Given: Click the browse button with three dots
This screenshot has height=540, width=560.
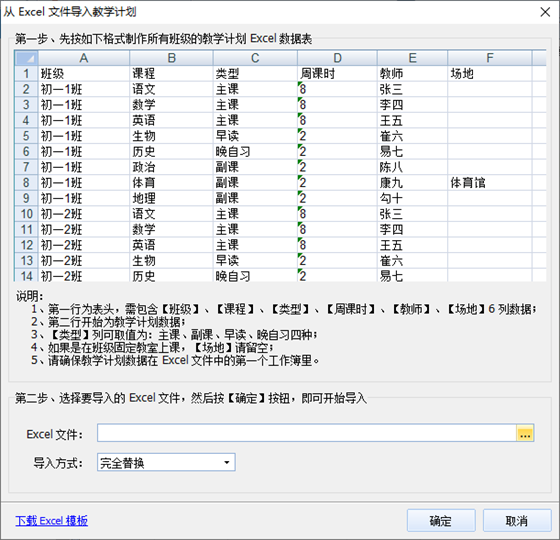Looking at the screenshot, I should 525,433.
